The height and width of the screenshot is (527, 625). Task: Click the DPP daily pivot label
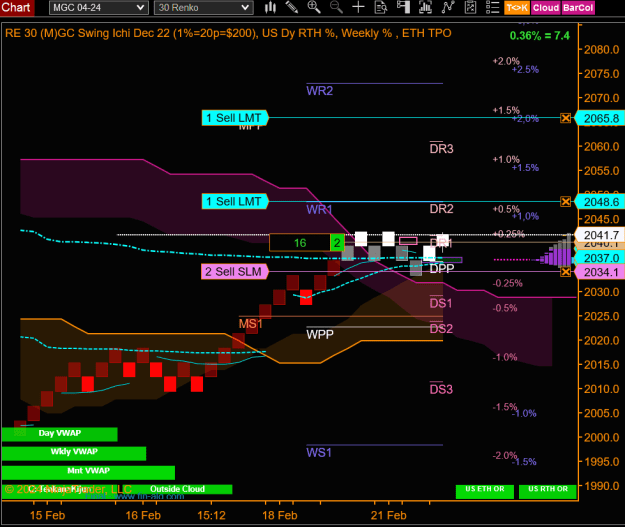442,268
